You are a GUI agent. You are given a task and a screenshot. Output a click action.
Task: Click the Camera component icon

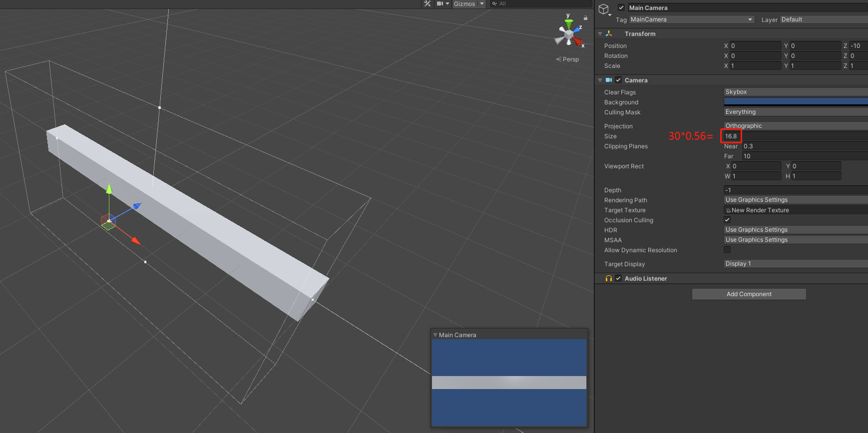tap(609, 80)
